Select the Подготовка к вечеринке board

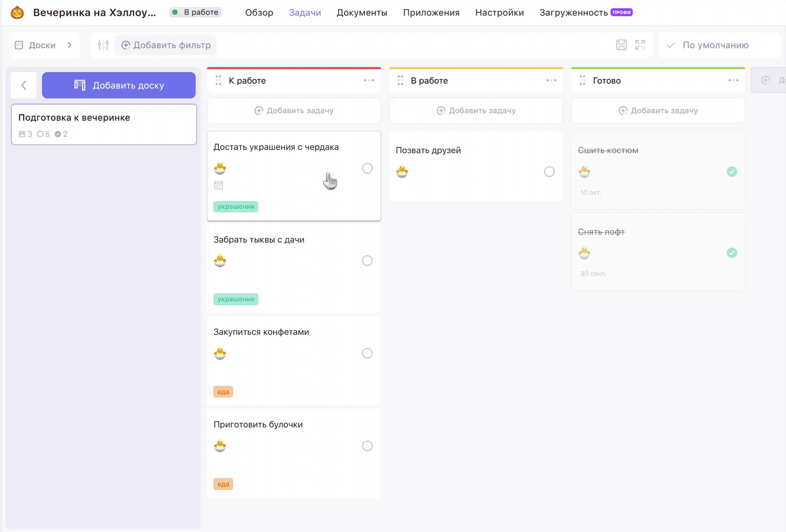(x=104, y=124)
